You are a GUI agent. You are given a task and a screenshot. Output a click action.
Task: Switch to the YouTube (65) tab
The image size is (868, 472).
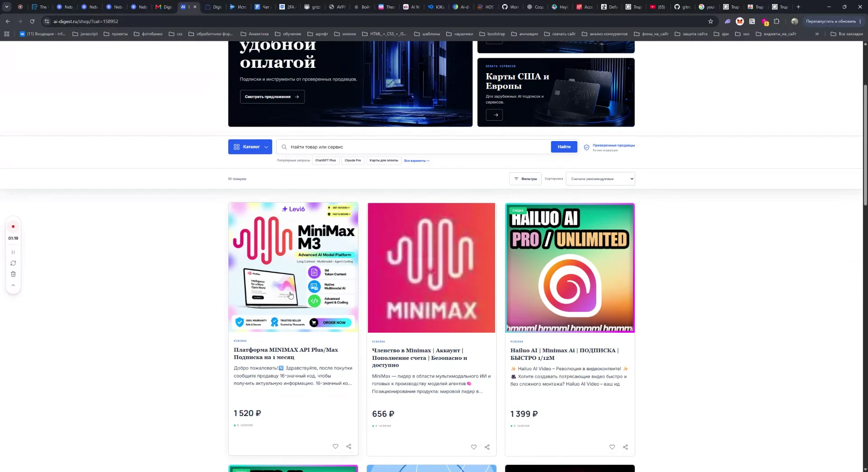(658, 7)
